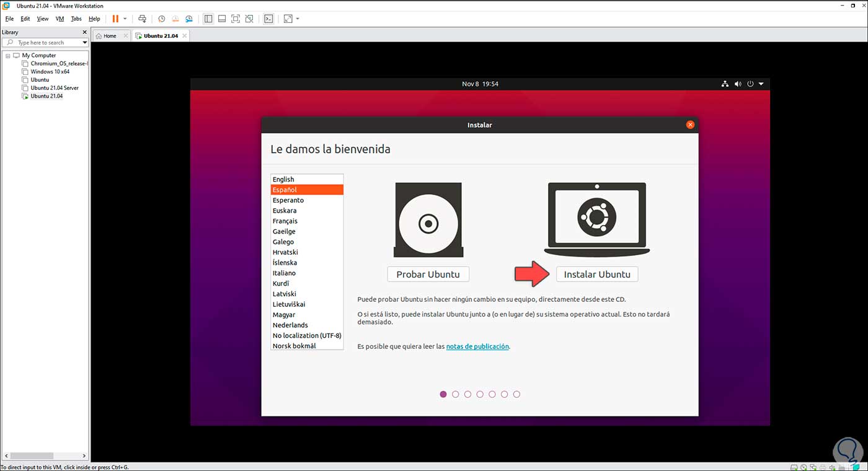Click the Instalar Ubuntu button
Screen dimensions: 868x471
tap(597, 274)
